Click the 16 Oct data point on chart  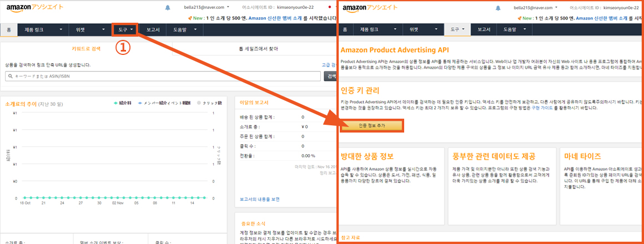(24, 197)
